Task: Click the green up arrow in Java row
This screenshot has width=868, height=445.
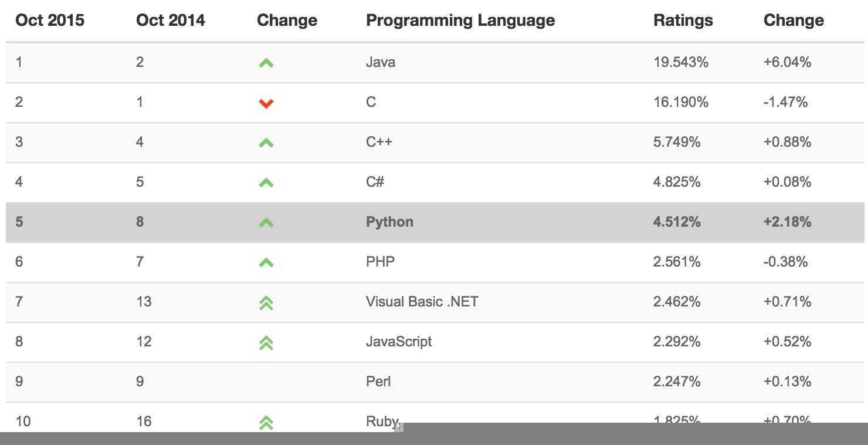Action: point(266,63)
